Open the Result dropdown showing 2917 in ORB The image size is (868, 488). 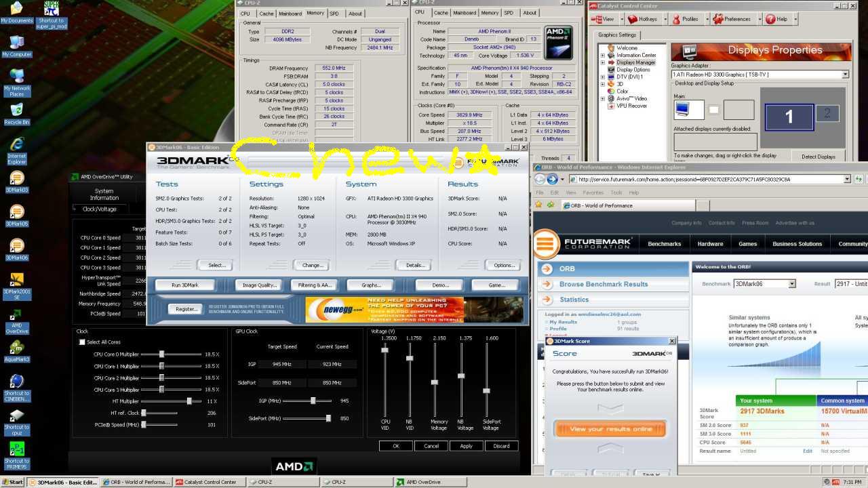(x=851, y=283)
